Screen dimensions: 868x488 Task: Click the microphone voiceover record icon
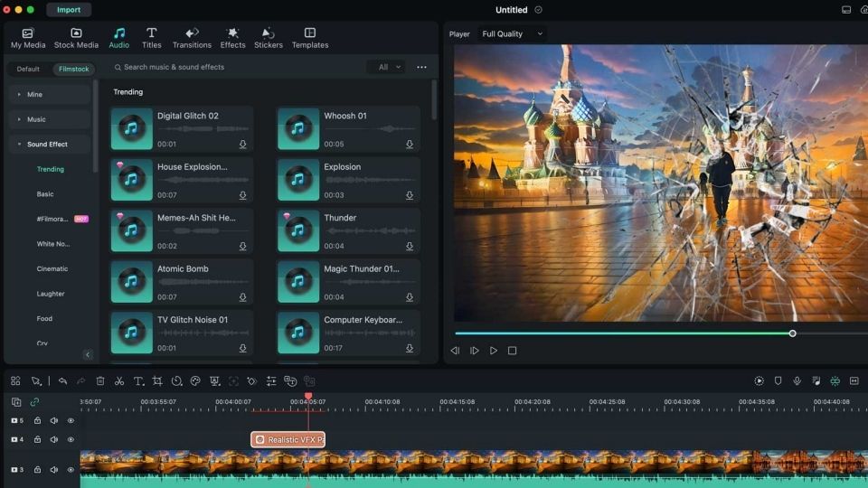pyautogui.click(x=797, y=381)
